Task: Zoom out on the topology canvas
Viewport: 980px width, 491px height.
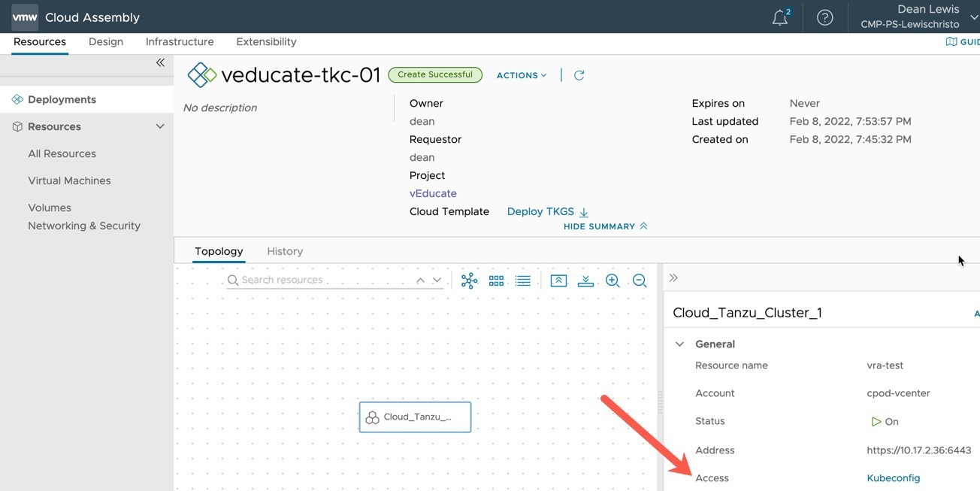Action: tap(640, 280)
